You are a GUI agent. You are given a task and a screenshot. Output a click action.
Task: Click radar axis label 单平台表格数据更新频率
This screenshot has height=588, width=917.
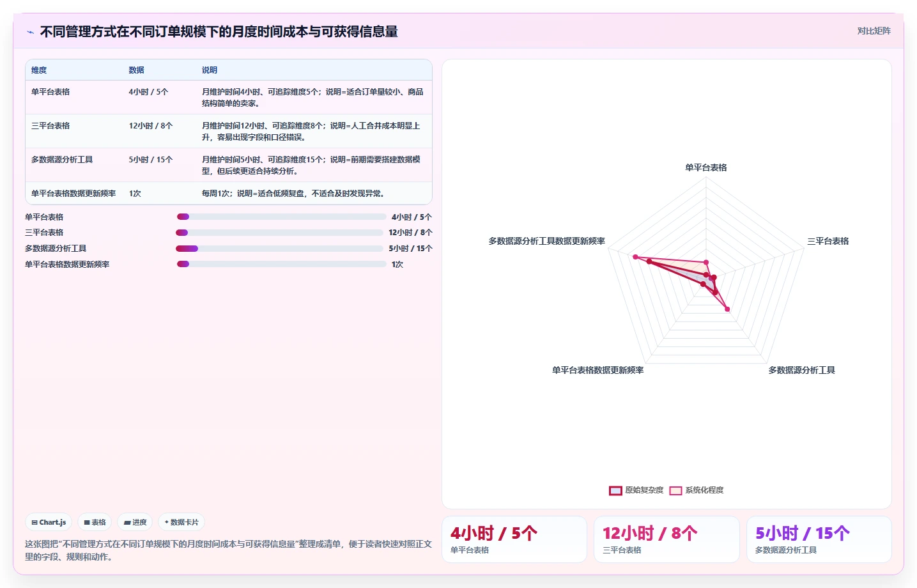[598, 370]
